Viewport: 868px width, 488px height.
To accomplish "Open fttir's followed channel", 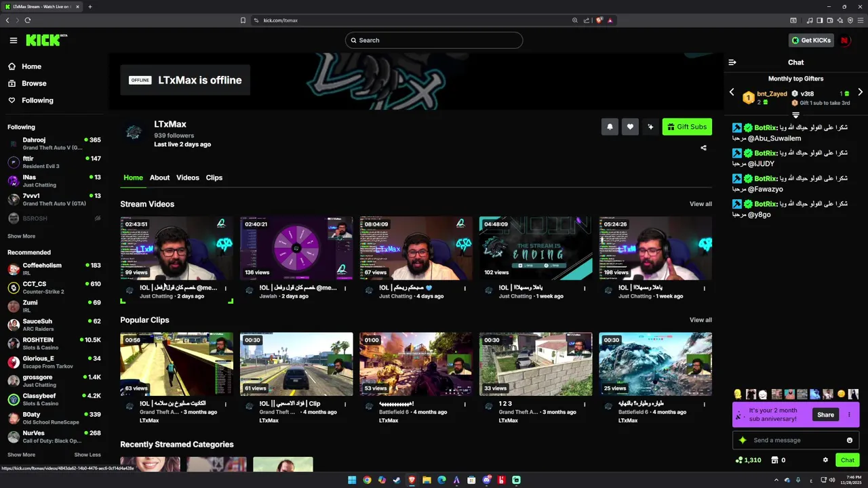I will (x=54, y=162).
